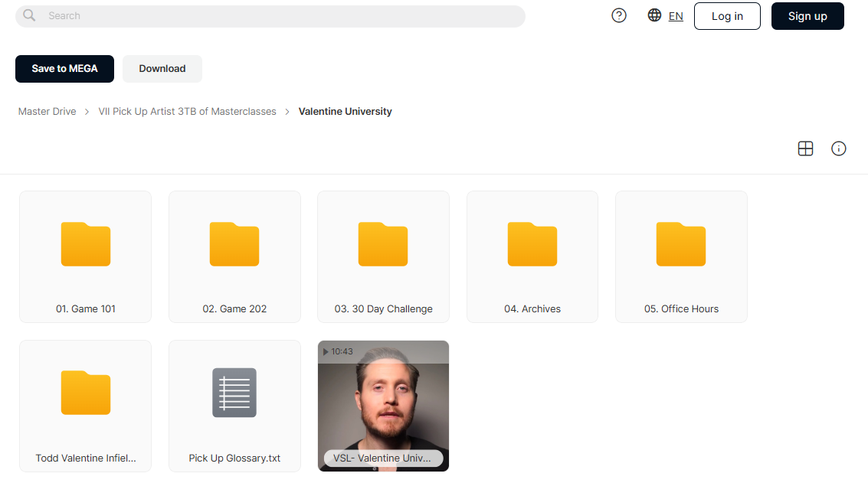Click the Download button
This screenshot has height=483, width=868.
(x=162, y=69)
